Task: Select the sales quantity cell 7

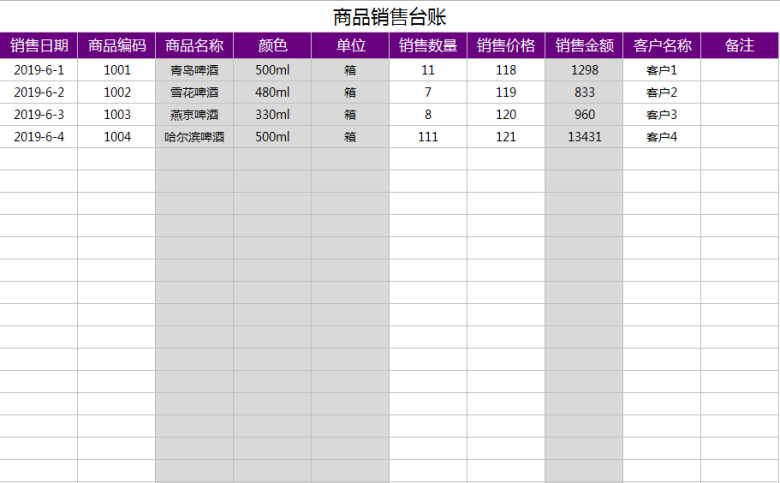Action: coord(428,93)
